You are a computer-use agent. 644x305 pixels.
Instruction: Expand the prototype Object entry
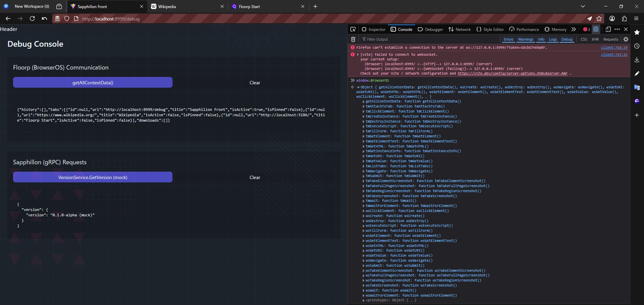click(363, 300)
